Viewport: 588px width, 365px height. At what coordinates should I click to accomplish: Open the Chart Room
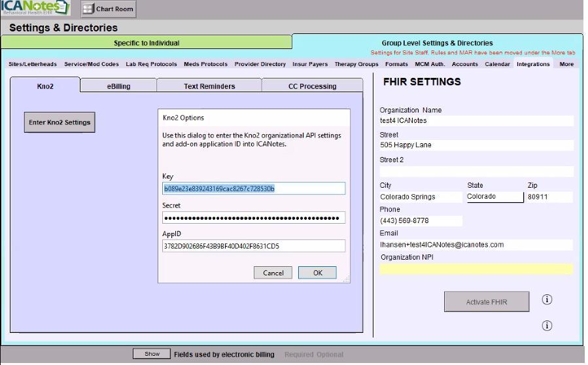109,9
